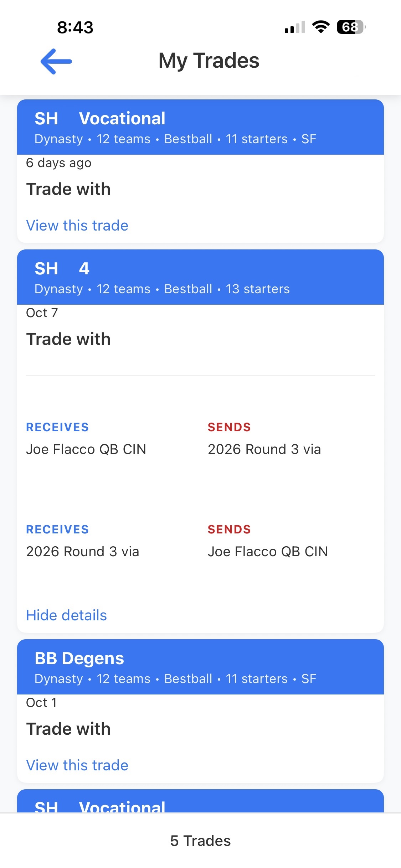
Task: Tap the 5 Trades footer label
Action: pos(200,841)
